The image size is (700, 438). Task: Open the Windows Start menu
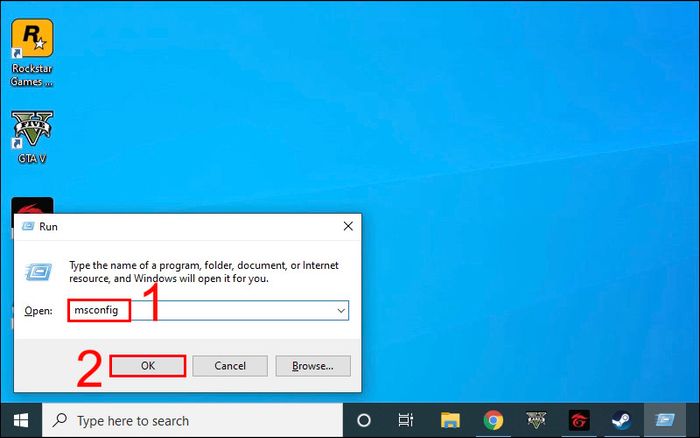tap(21, 420)
